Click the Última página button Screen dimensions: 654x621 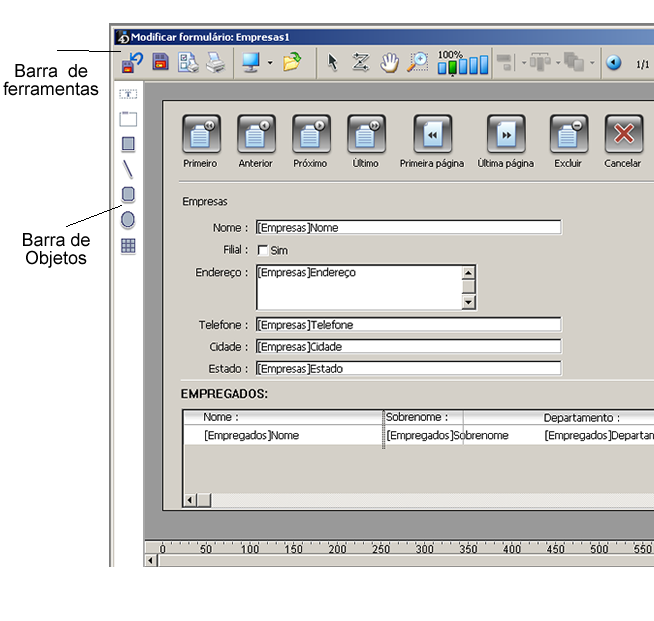tap(505, 133)
